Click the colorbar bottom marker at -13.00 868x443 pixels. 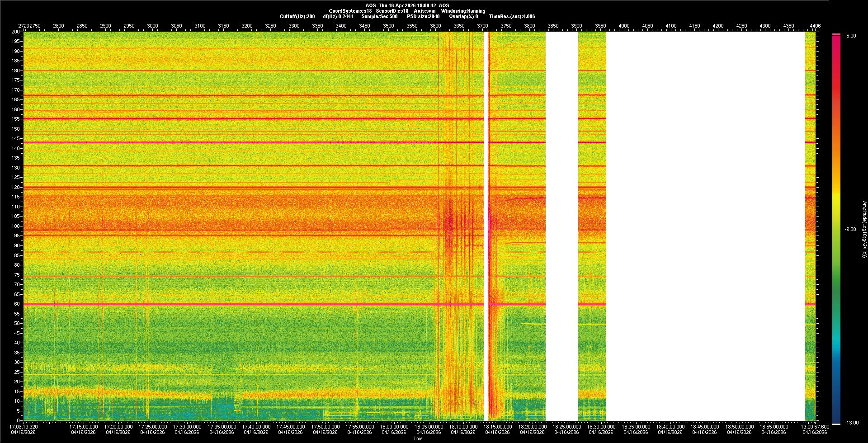836,424
